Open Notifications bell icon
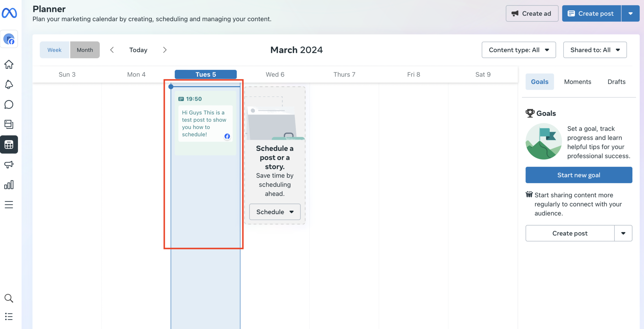Viewport: 644px width, 329px height. coord(9,84)
